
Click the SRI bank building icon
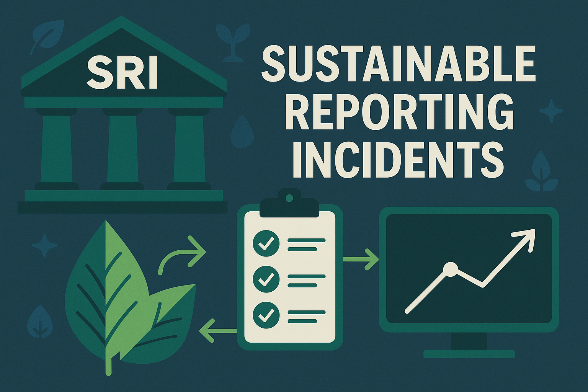(x=122, y=115)
